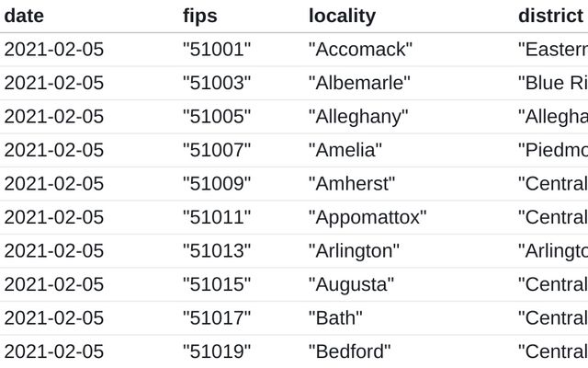Select the fips cell "51007"
588x368 pixels.
tap(217, 150)
